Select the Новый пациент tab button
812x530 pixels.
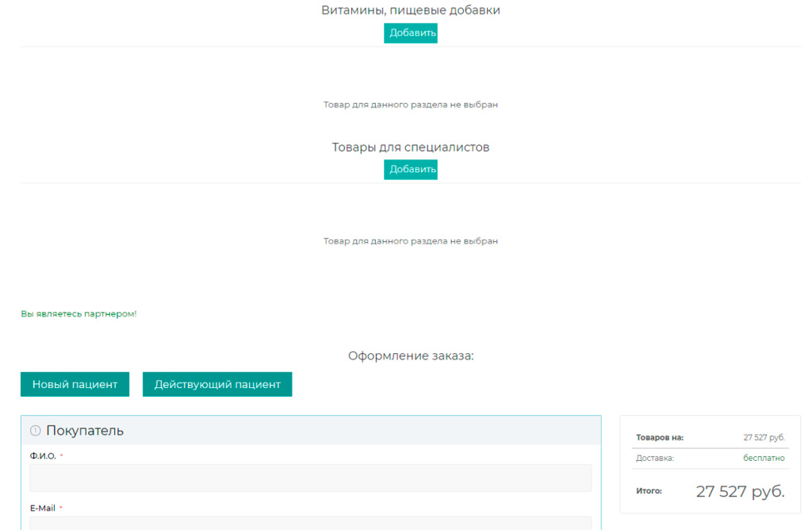click(x=75, y=384)
